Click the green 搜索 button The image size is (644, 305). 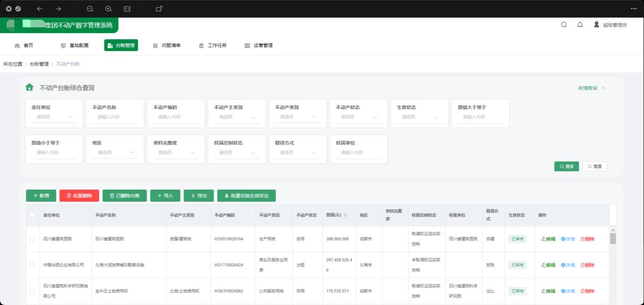566,166
